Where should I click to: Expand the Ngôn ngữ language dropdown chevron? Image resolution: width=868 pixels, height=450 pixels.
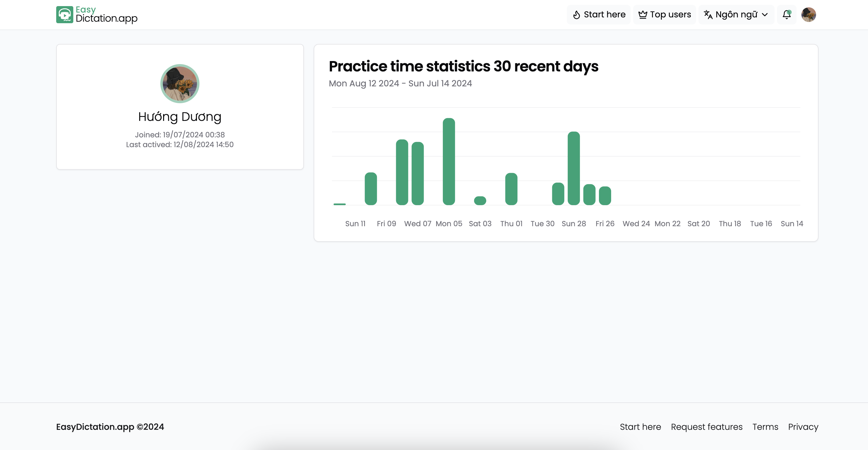coord(765,15)
